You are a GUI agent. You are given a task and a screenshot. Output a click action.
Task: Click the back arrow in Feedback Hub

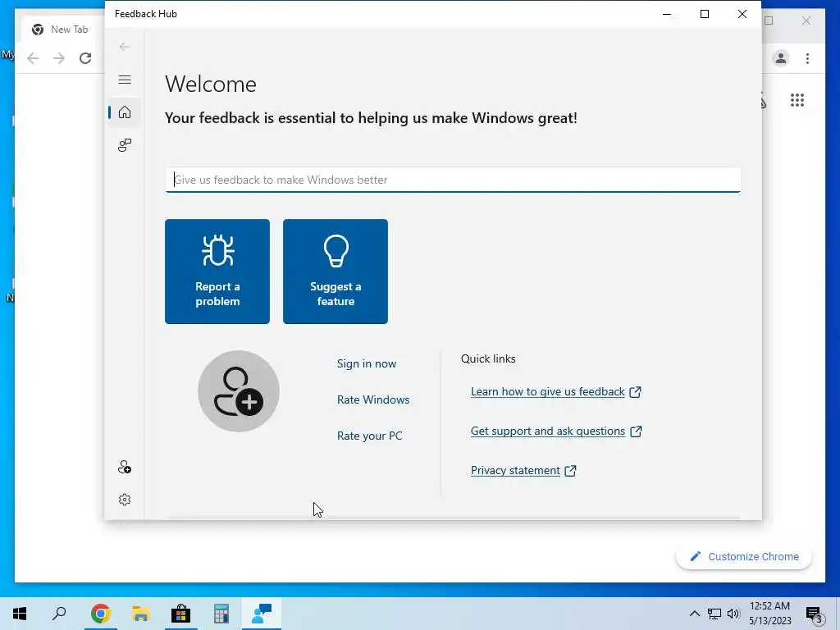click(125, 47)
